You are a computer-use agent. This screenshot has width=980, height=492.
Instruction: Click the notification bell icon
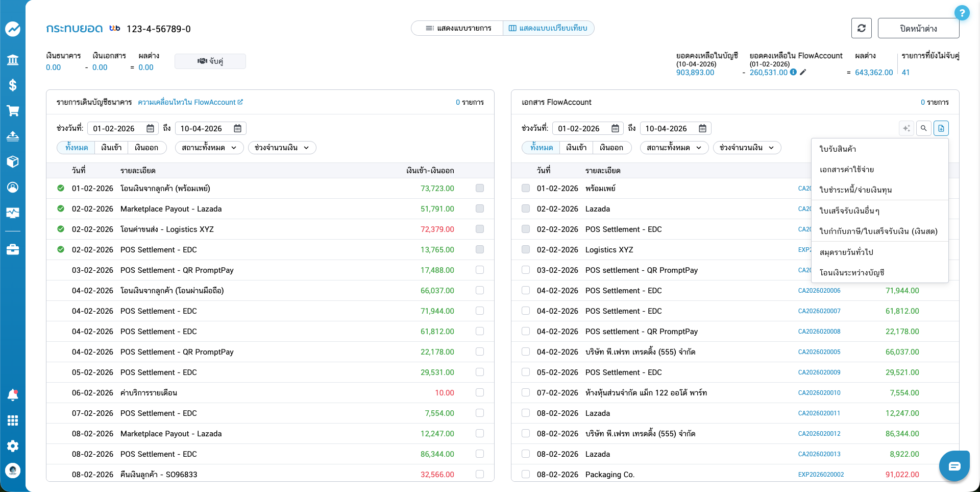coord(13,394)
